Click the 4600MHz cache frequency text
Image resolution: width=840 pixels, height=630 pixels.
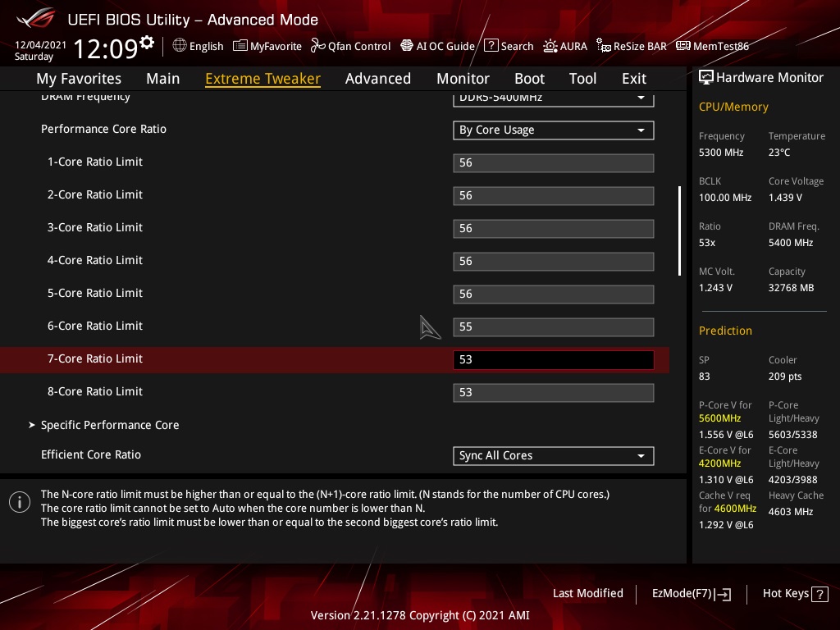[735, 509]
